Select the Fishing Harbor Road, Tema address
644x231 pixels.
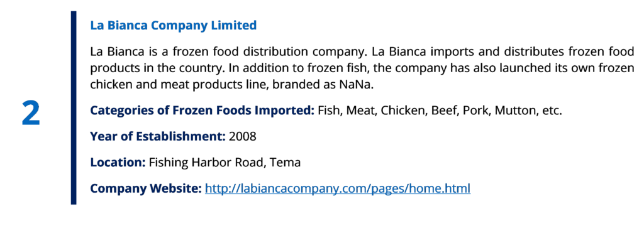[225, 163]
